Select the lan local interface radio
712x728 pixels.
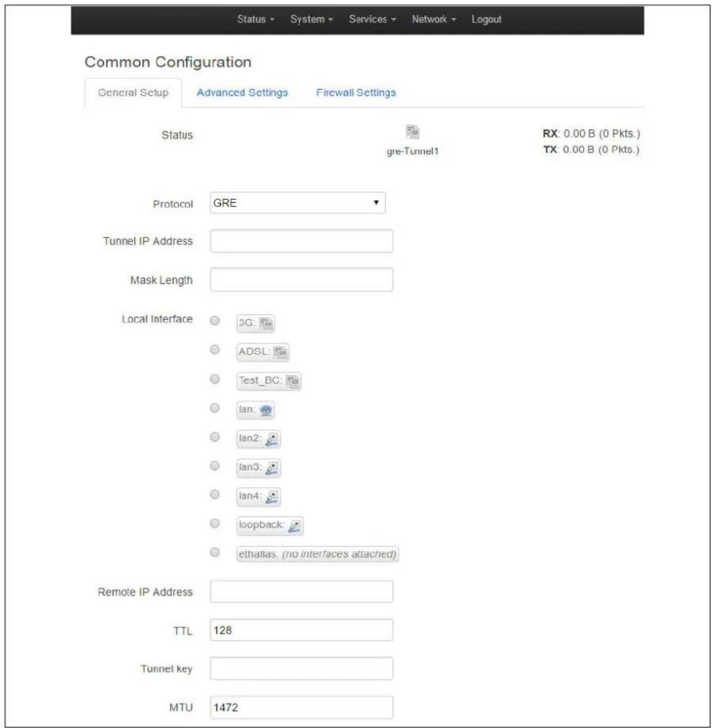(215, 408)
